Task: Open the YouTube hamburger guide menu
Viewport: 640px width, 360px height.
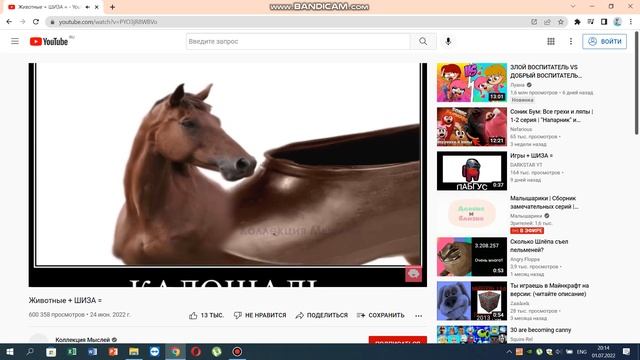Action: 15,41
